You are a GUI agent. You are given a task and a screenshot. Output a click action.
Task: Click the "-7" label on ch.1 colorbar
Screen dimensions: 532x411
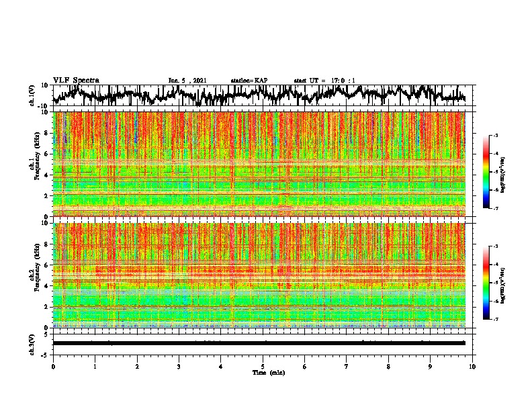coord(496,208)
